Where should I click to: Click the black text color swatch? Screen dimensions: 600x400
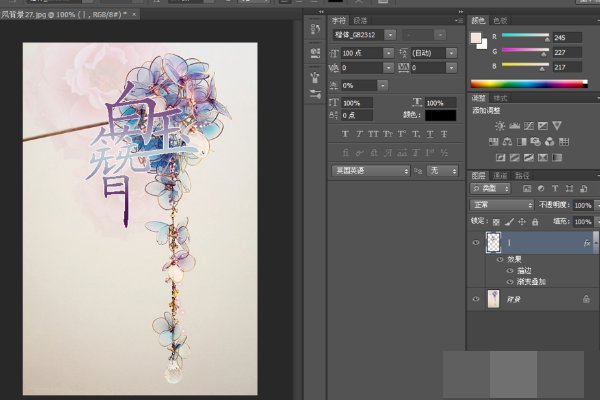[x=440, y=116]
